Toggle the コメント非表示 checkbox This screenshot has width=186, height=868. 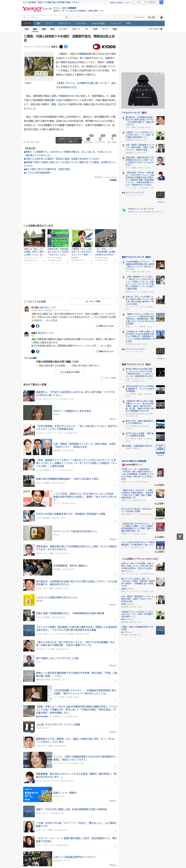(102, 378)
